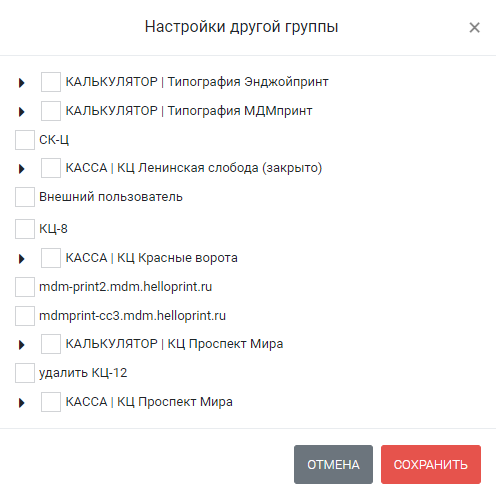Expand КАЛЬКУЛЯТОР КЦ Проспект Мира node

point(22,344)
